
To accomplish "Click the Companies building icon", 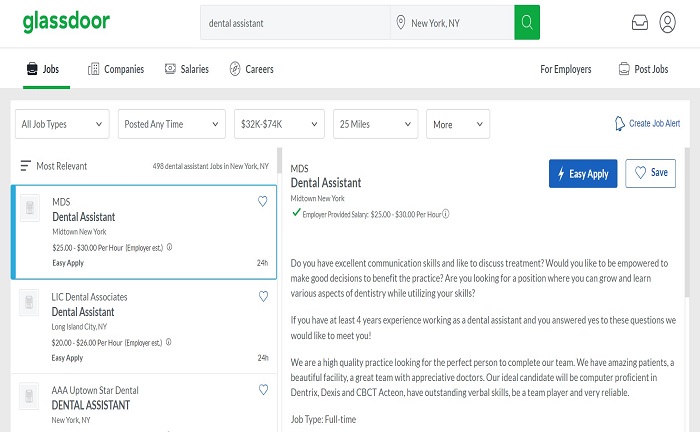I will [93, 69].
